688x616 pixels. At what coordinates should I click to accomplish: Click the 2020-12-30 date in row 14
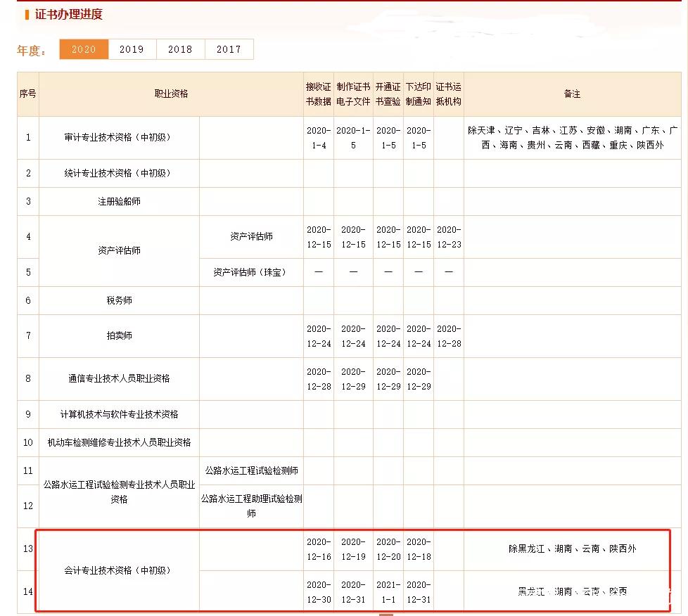[319, 592]
